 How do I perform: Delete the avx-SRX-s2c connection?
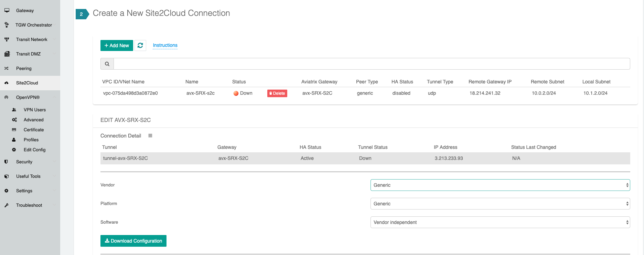(x=277, y=93)
